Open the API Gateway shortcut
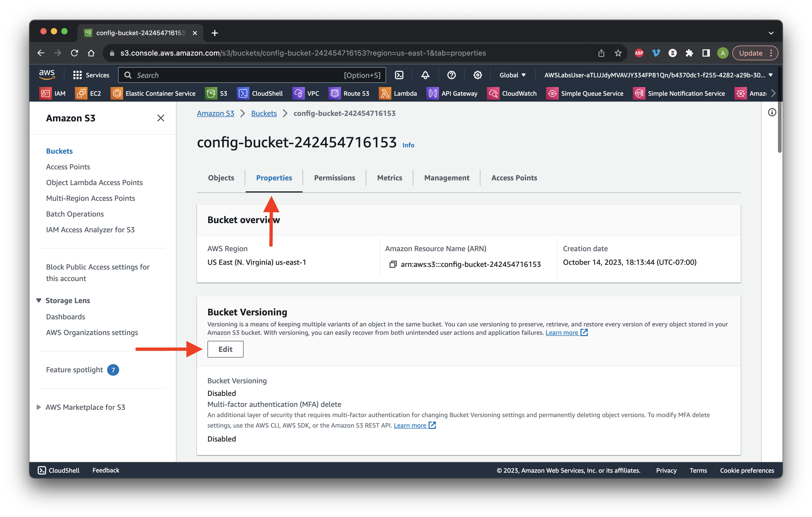Image resolution: width=812 pixels, height=517 pixels. pyautogui.click(x=452, y=94)
